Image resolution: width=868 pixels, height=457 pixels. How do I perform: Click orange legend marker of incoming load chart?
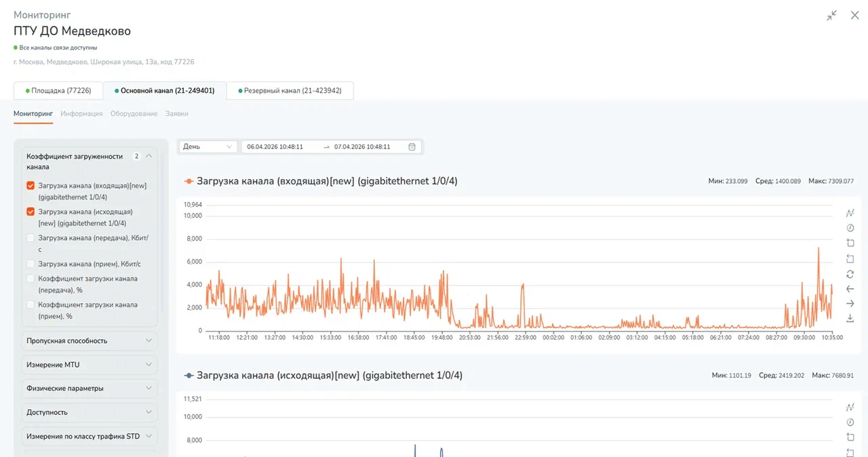[x=189, y=181]
